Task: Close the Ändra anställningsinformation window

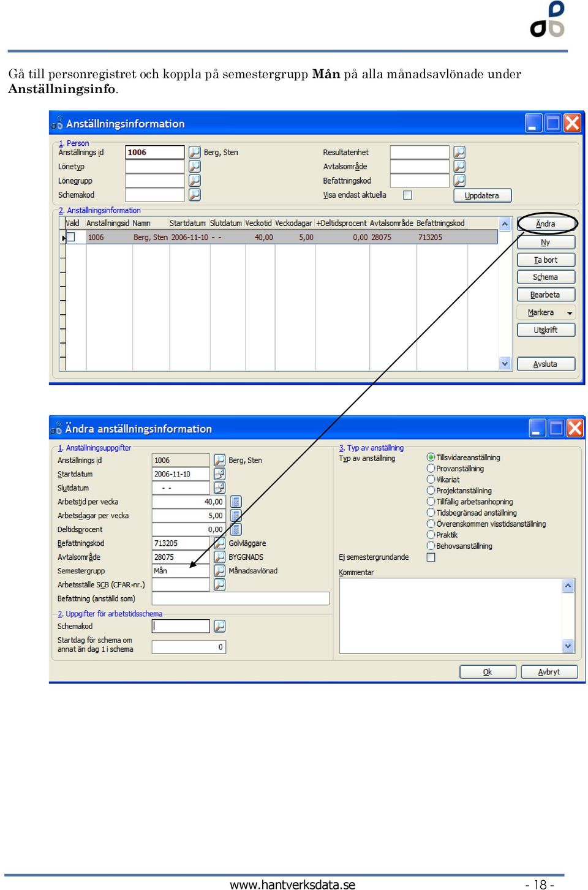Action: click(x=575, y=428)
